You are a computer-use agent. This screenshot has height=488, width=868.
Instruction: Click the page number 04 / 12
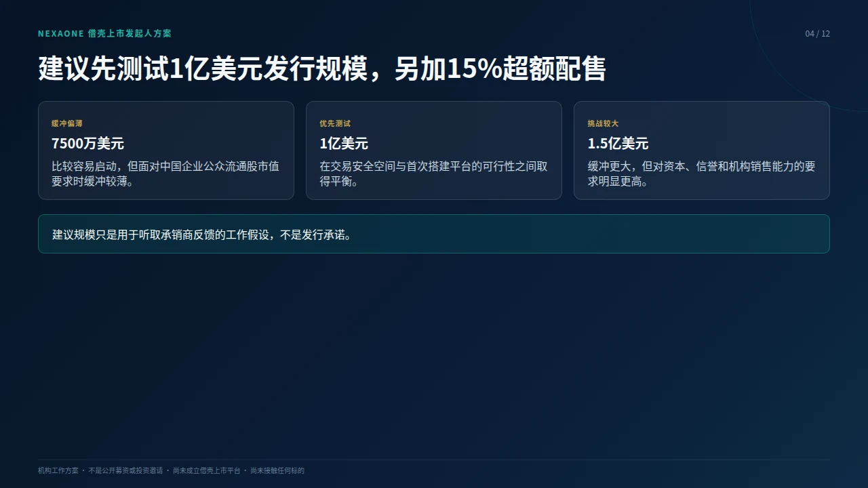pos(817,34)
